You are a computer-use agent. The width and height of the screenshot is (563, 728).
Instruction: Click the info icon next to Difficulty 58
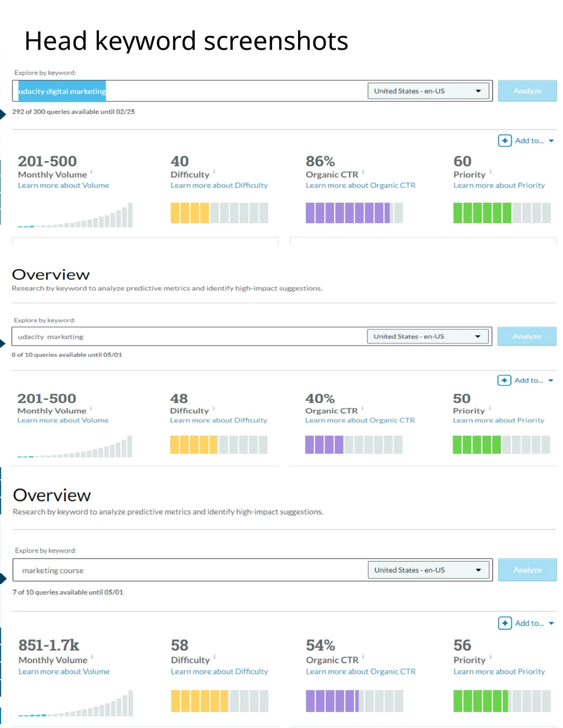[214, 656]
